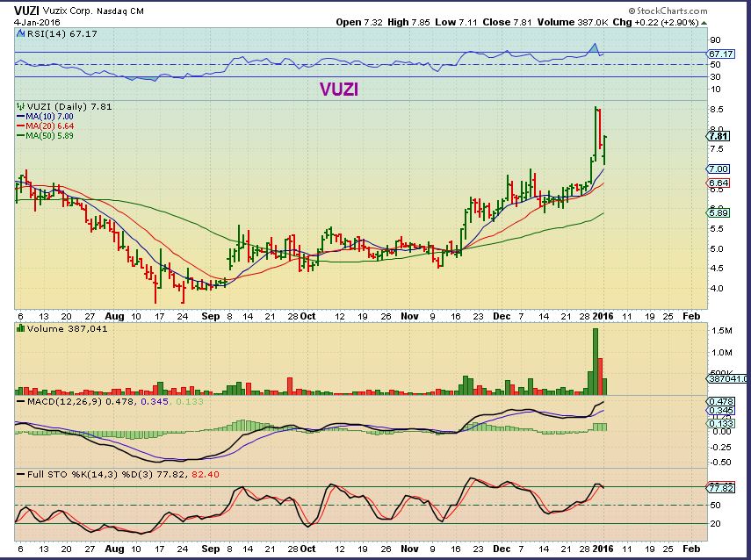The height and width of the screenshot is (560, 751).
Task: Click the green up triangle after Chg
Action: pos(704,23)
